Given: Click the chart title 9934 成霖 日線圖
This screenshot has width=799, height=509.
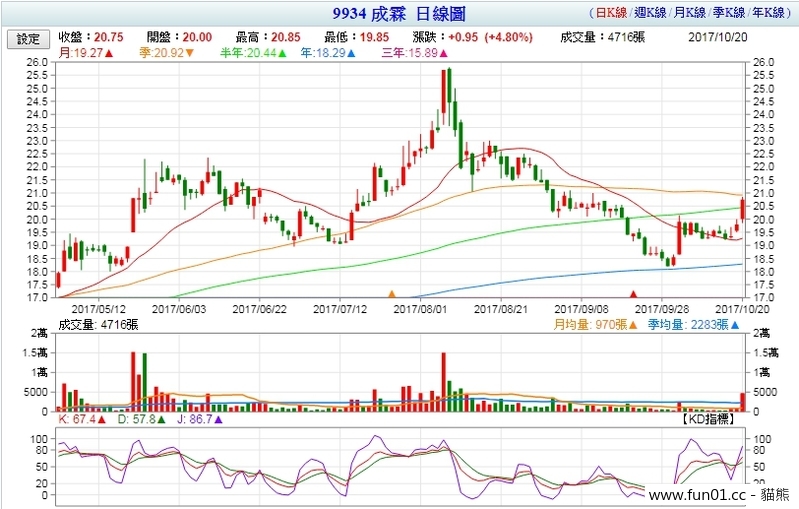Looking at the screenshot, I should click(399, 14).
